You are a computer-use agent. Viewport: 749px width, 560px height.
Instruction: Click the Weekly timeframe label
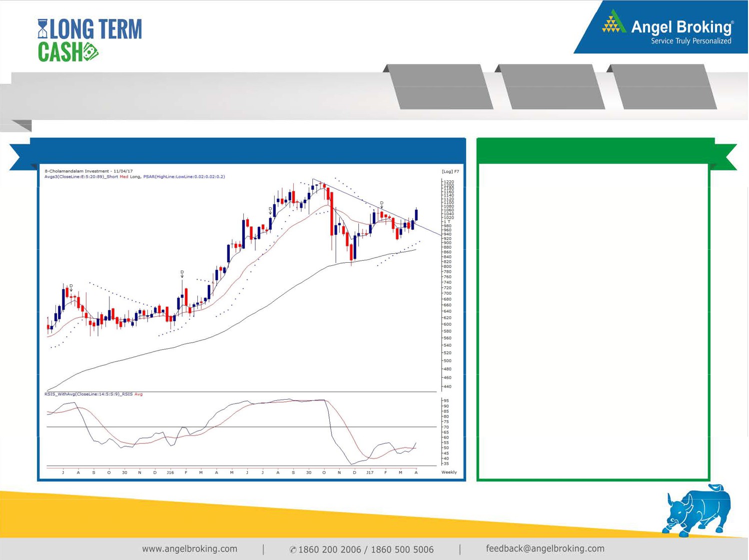449,472
